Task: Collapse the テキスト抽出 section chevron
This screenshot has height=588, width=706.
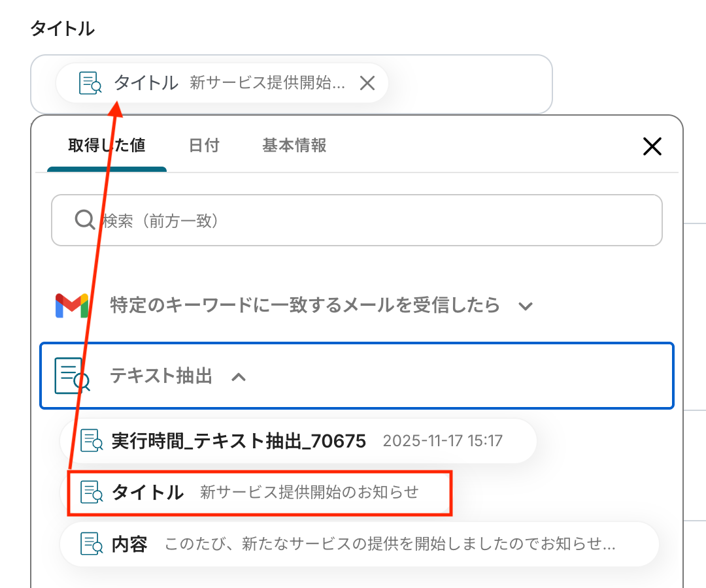Action: 239,377
